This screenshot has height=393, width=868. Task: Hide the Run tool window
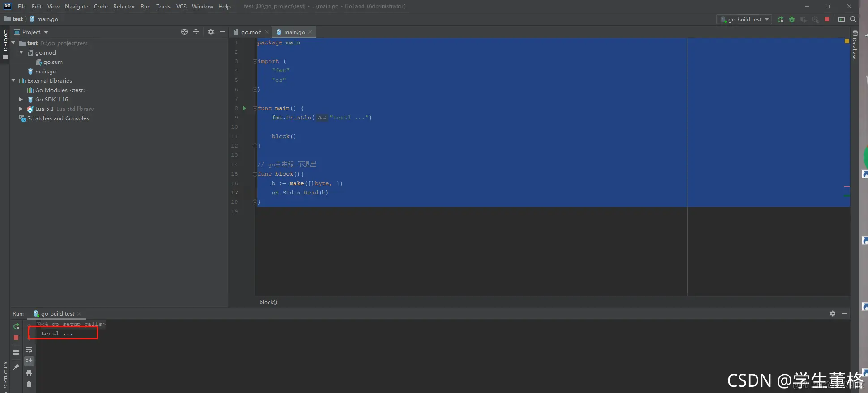[x=844, y=313]
